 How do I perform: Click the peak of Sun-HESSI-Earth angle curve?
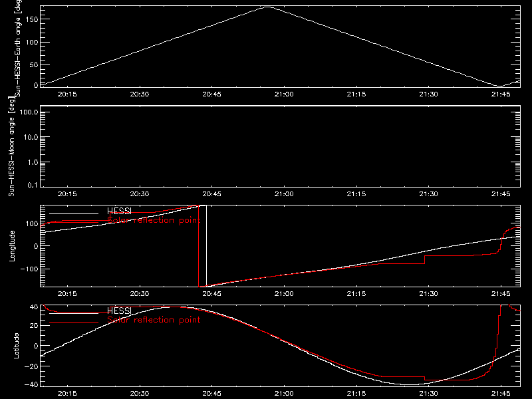268,7
